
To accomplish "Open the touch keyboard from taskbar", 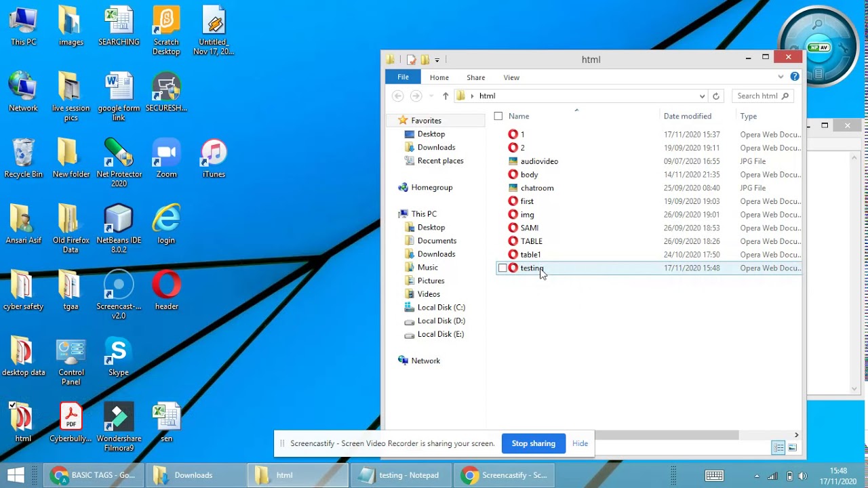I will (714, 475).
